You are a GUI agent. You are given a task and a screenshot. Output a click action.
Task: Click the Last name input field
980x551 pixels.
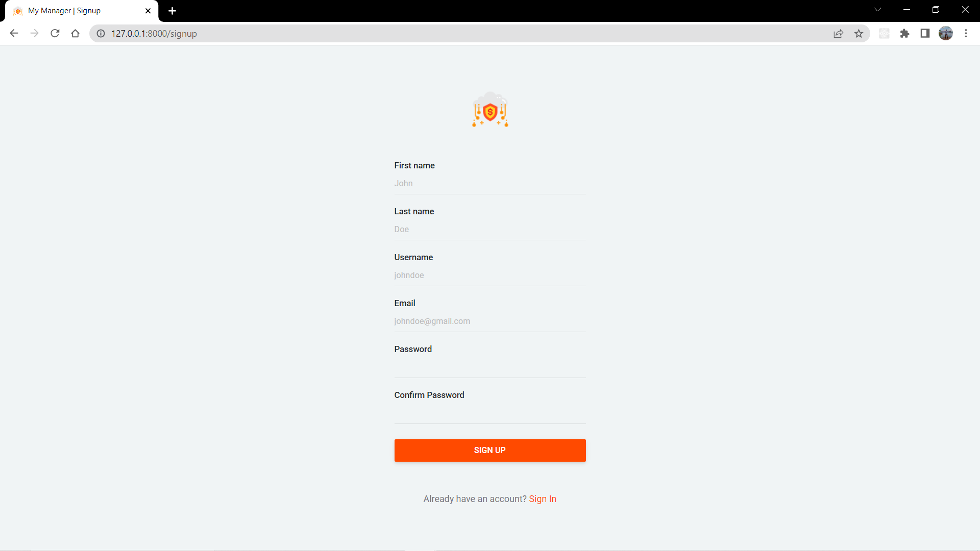click(x=490, y=230)
